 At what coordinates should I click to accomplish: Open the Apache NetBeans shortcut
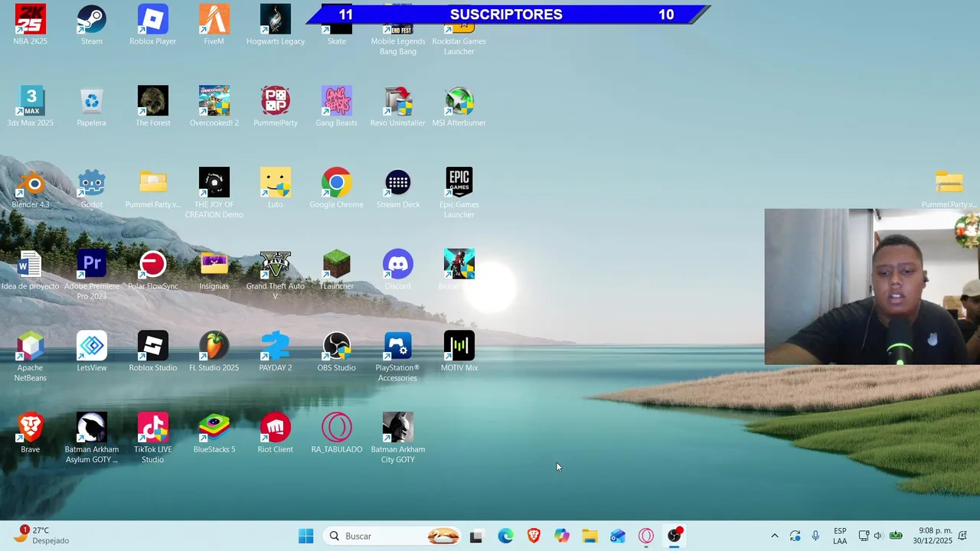pos(31,347)
